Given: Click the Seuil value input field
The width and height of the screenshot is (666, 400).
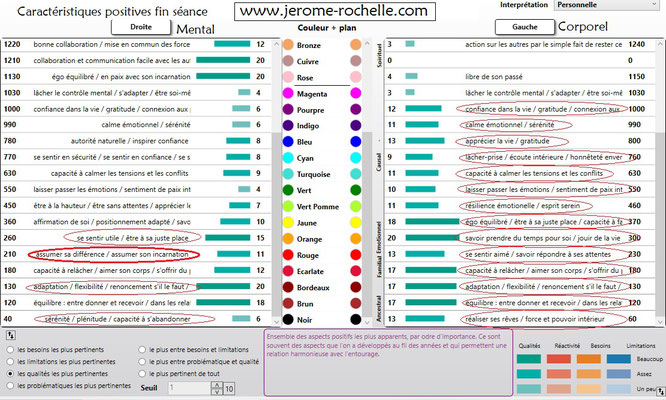Looking at the screenshot, I should point(189,388).
